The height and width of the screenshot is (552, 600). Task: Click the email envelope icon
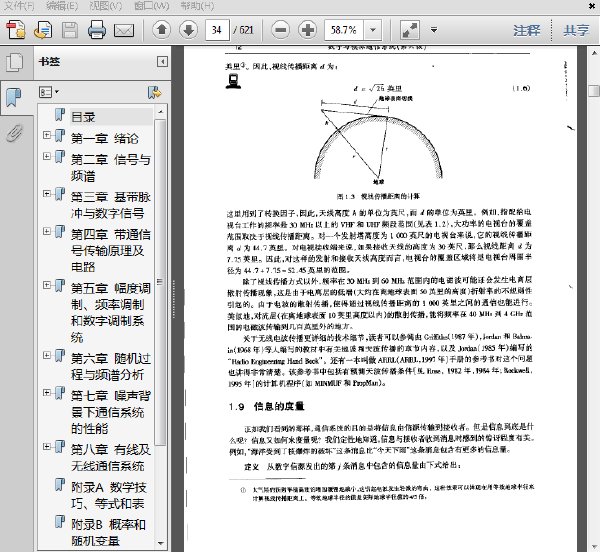[x=124, y=30]
